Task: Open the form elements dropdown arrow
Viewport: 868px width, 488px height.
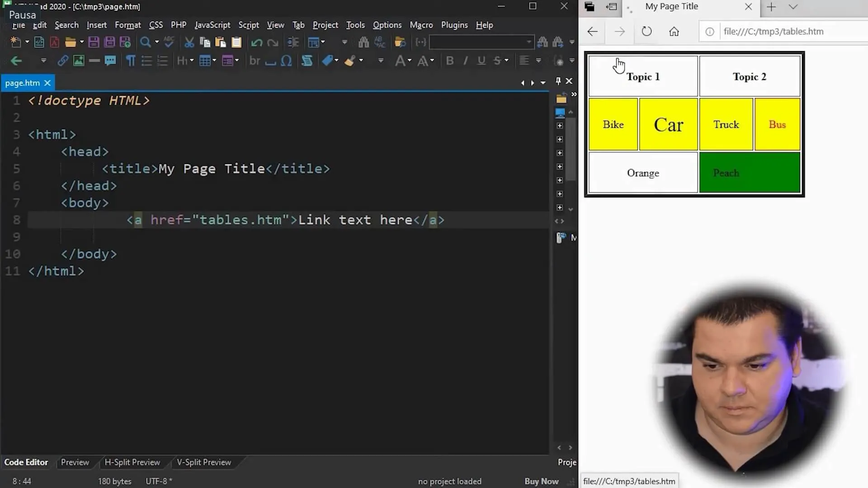Action: (237, 61)
